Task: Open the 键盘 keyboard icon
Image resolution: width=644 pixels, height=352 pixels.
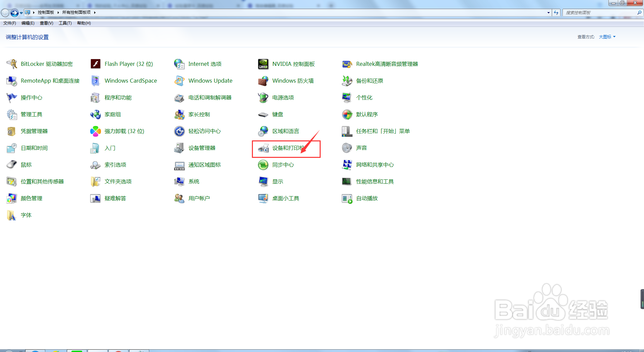Action: click(x=263, y=114)
